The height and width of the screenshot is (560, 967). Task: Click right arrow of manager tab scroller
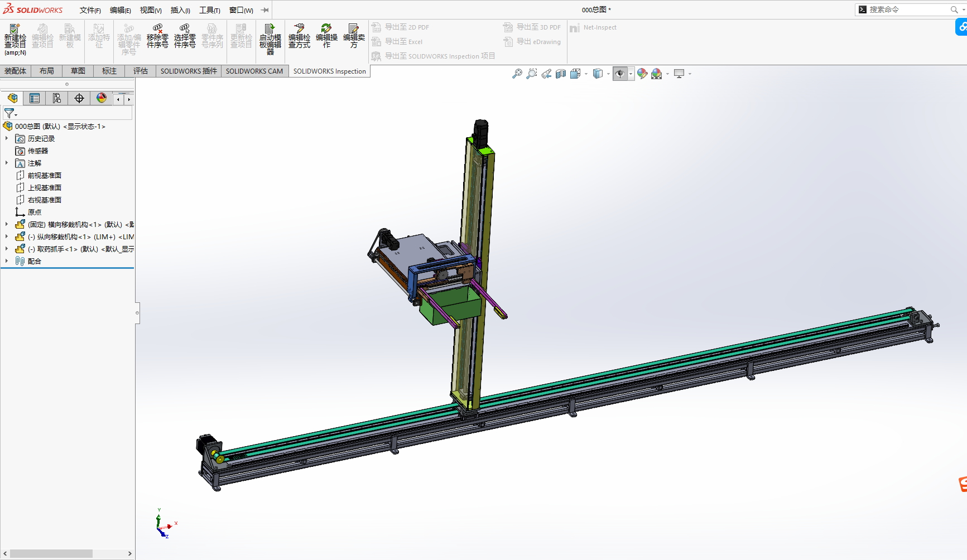coord(129,99)
